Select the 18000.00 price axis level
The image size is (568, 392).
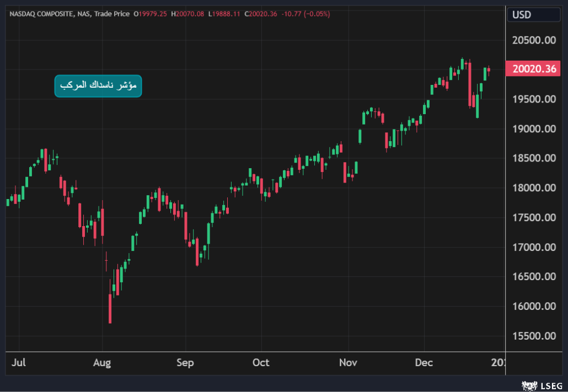pos(534,188)
